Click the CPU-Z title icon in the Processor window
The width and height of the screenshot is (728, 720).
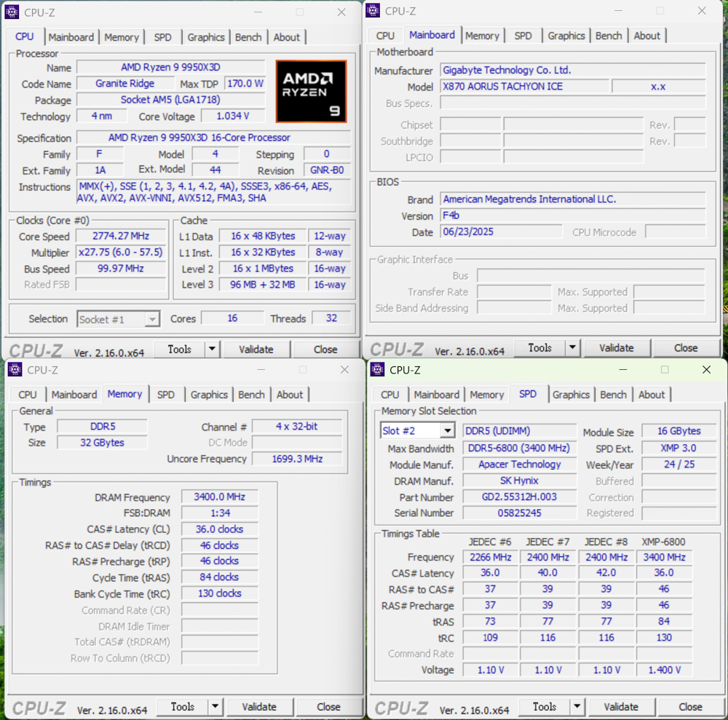click(12, 12)
